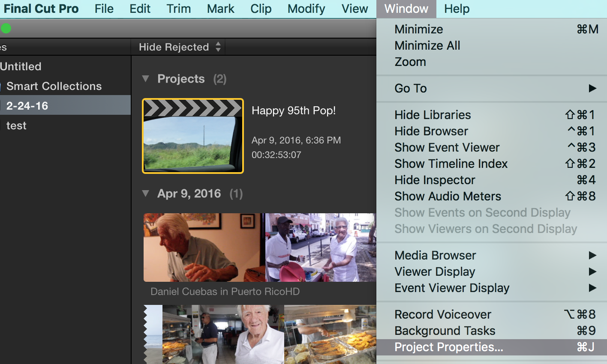Select Record Voiceover
This screenshot has width=607, height=364.
(492, 314)
